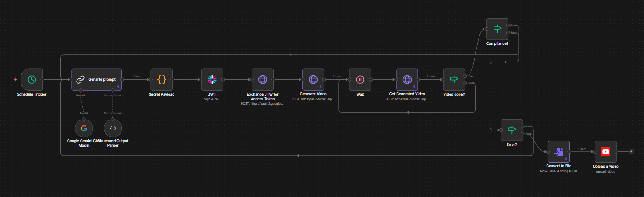The width and height of the screenshot is (644, 197).
Task: Click plus button after Upload a video
Action: (x=631, y=152)
